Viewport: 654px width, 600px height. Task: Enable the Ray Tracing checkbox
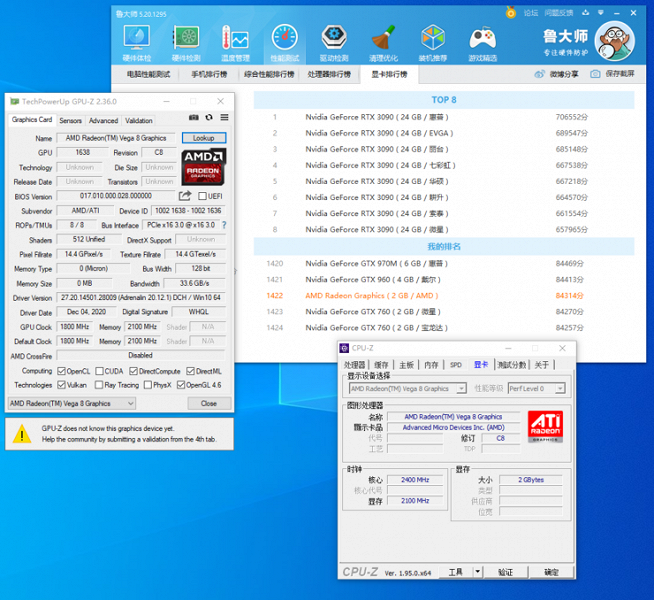(98, 384)
